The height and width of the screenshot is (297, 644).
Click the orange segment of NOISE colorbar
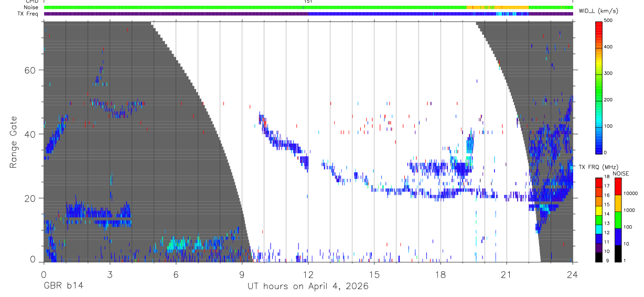(x=618, y=203)
